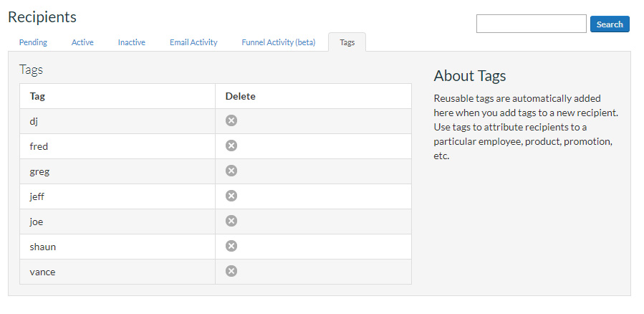
Task: Delete the dj tag
Action: pos(231,120)
